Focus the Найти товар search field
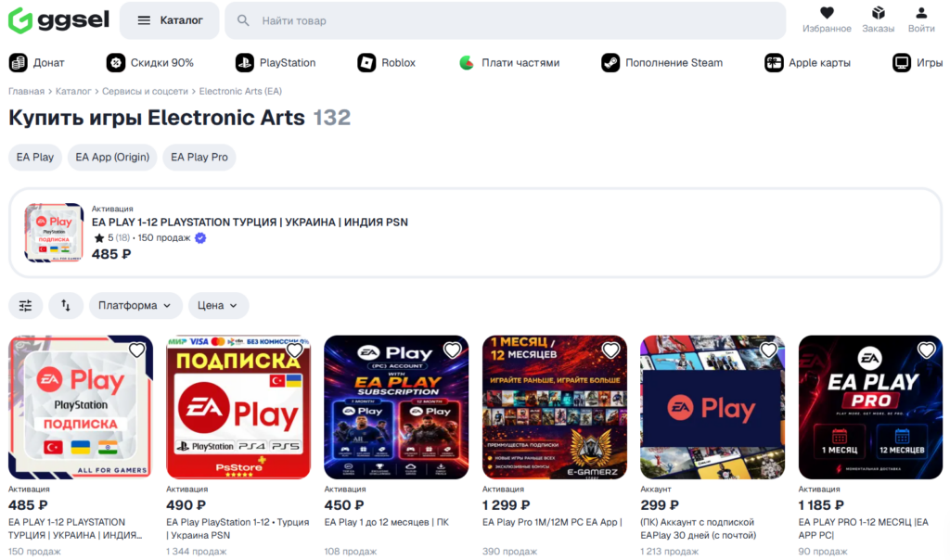The height and width of the screenshot is (560, 950). pyautogui.click(x=505, y=20)
